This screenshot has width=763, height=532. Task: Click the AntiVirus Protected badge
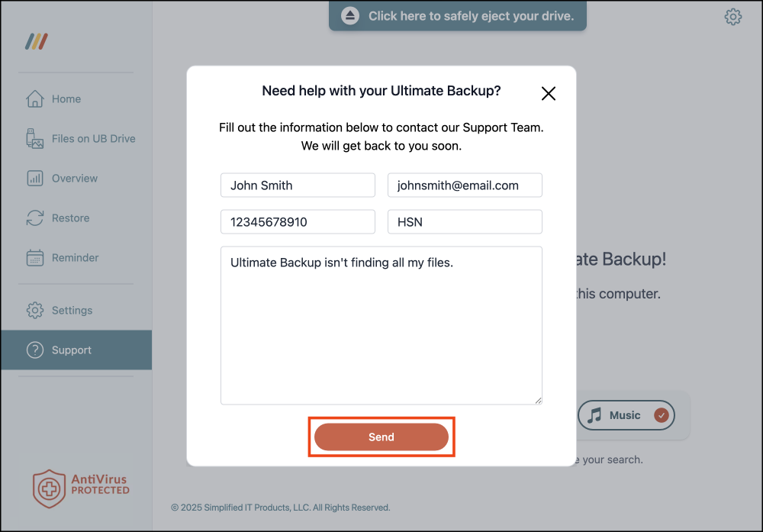pyautogui.click(x=81, y=488)
